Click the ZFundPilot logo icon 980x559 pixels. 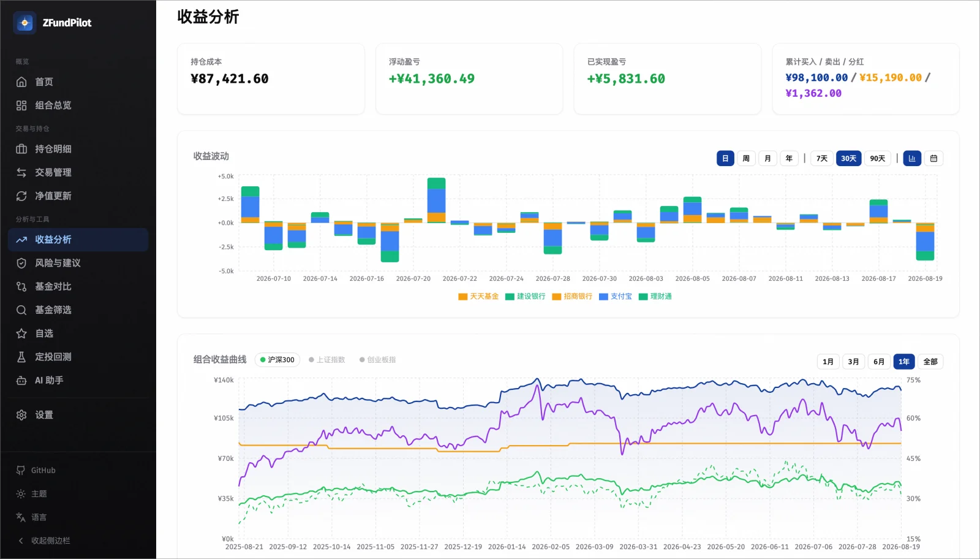click(x=24, y=23)
